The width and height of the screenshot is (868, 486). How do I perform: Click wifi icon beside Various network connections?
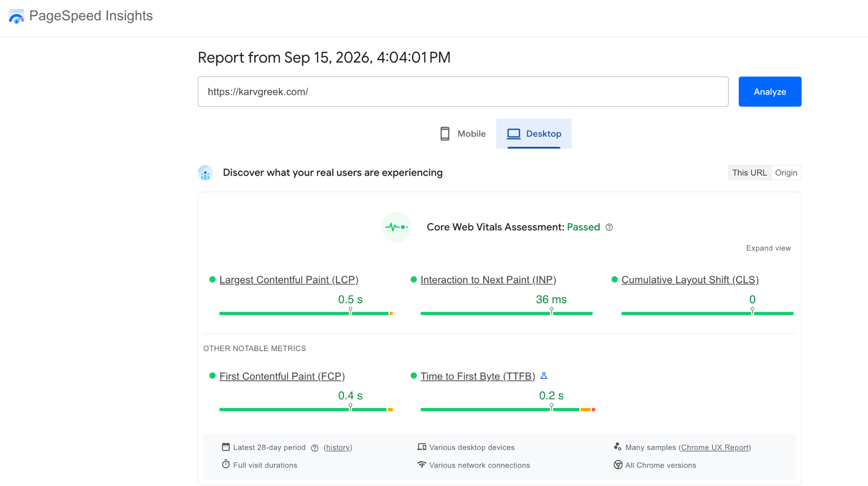click(x=422, y=464)
